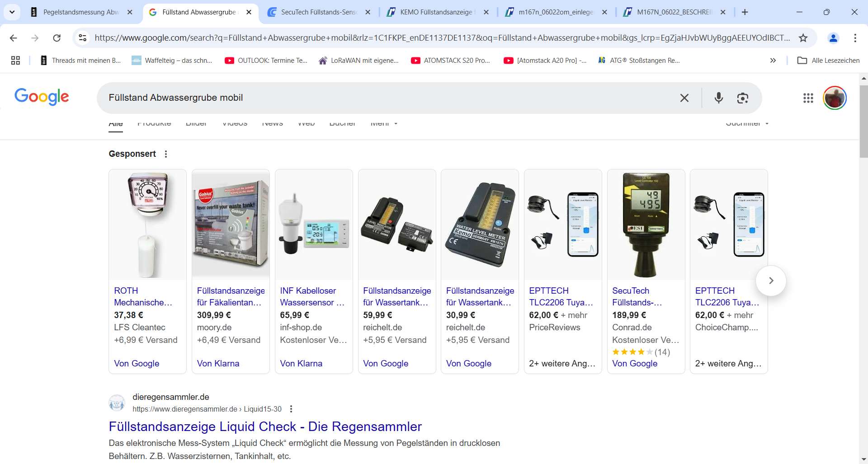Open bookmark apps grid icon
868x464 pixels.
(15, 60)
